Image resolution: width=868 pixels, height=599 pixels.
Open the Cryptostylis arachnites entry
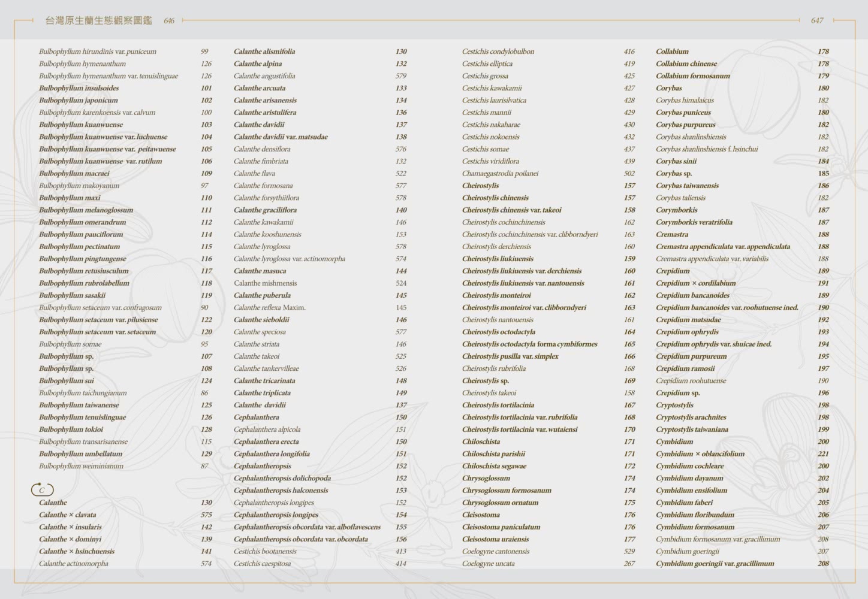click(691, 418)
